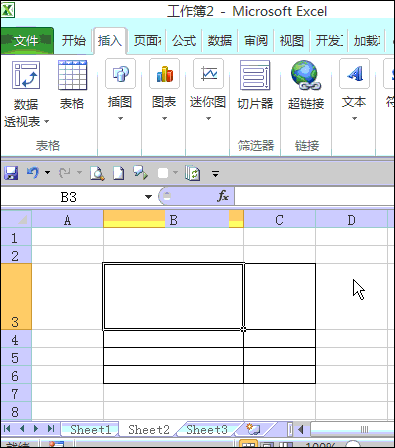Click the 图表 chart icon

164,74
